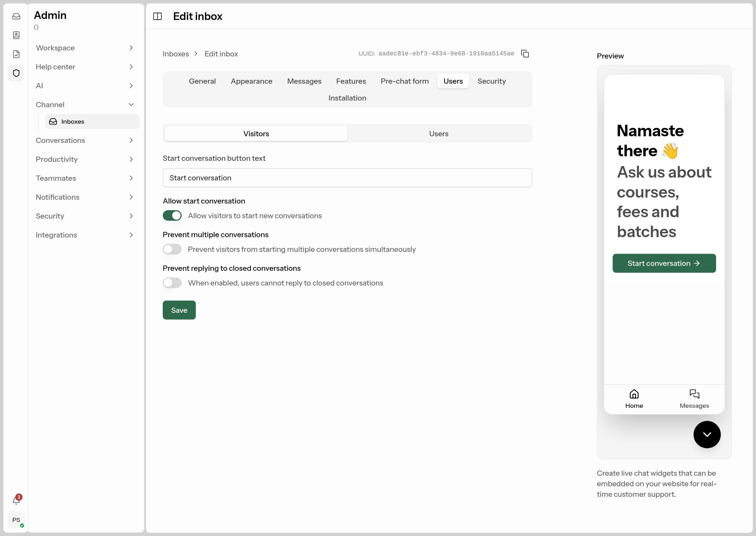Enable Prevent multiple conversations switch
The image size is (756, 536).
pos(172,249)
